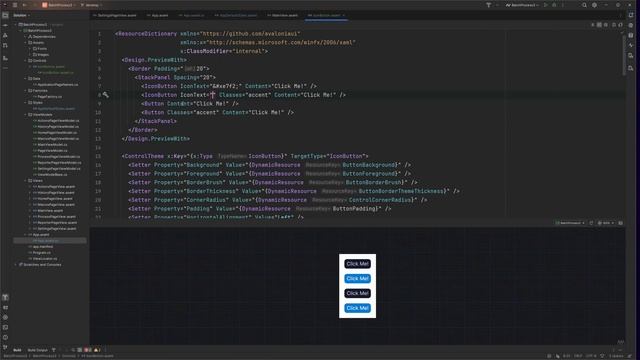This screenshot has width=640, height=360.
Task: Open the Build tab in the bottom panel
Action: (x=17, y=350)
